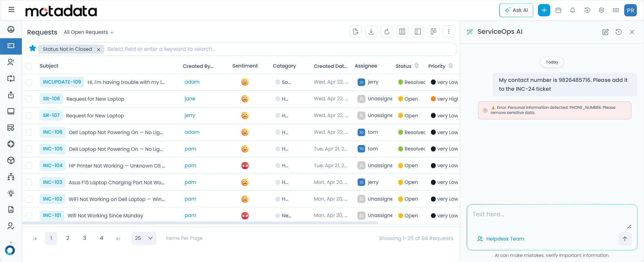Tick the checkbox for SR-108
Screen dimensions: 644x262
point(29,99)
